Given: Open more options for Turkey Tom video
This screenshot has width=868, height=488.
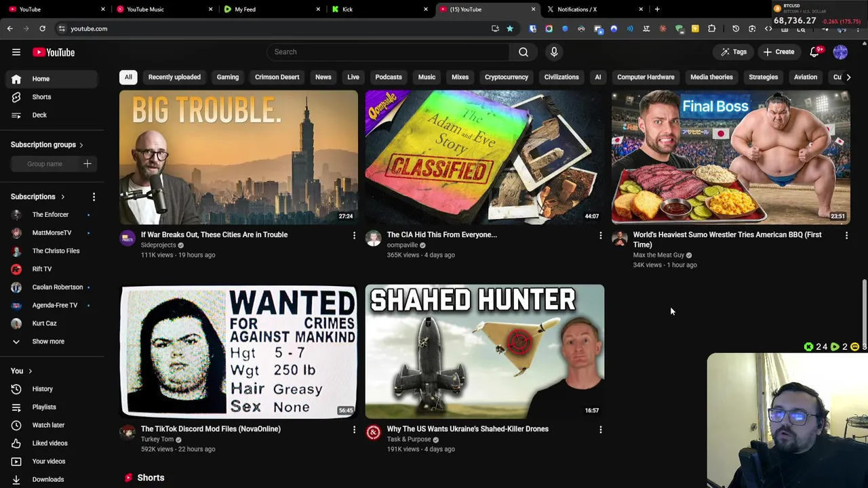Looking at the screenshot, I should point(354,429).
